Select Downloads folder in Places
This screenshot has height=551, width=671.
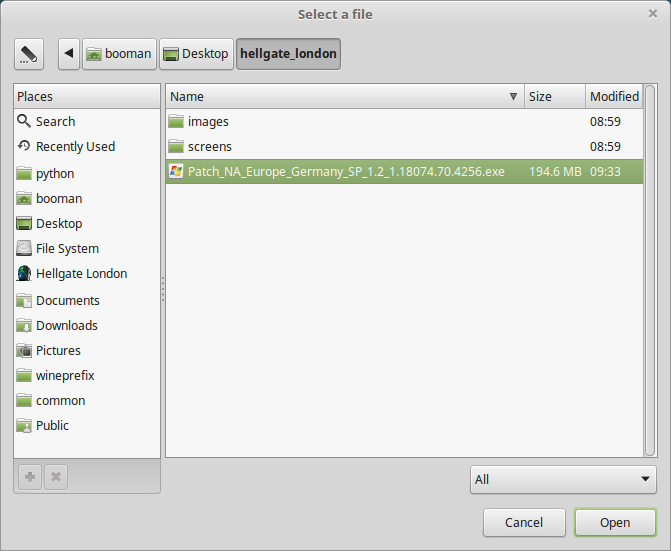click(x=87, y=326)
